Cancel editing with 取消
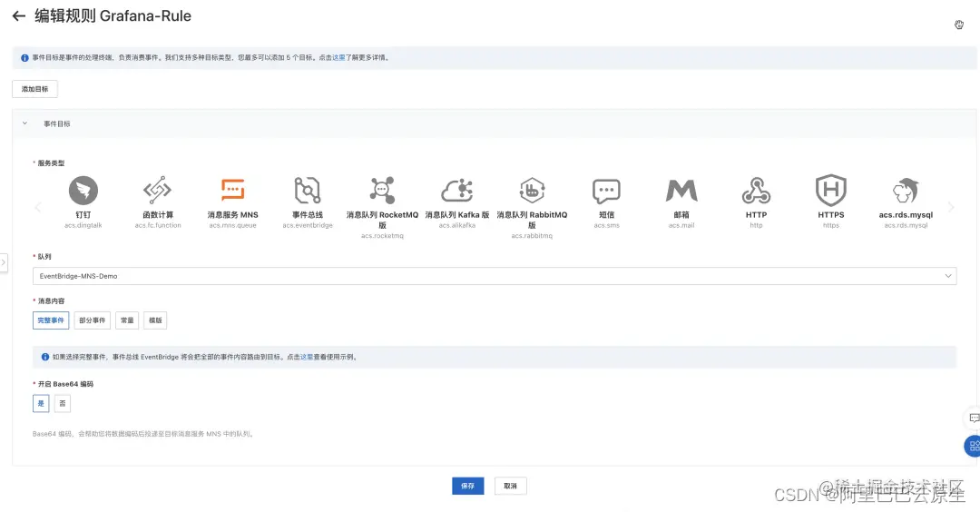 click(510, 486)
